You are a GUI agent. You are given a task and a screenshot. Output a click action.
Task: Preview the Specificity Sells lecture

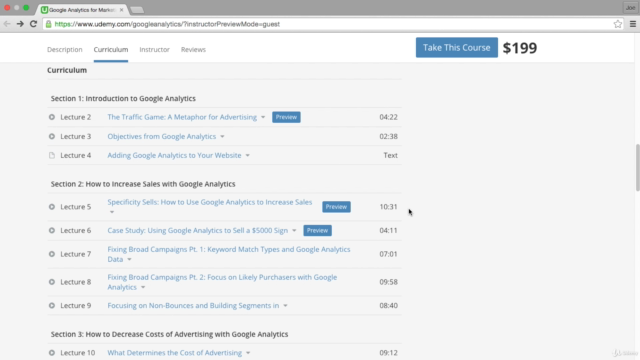(336, 207)
